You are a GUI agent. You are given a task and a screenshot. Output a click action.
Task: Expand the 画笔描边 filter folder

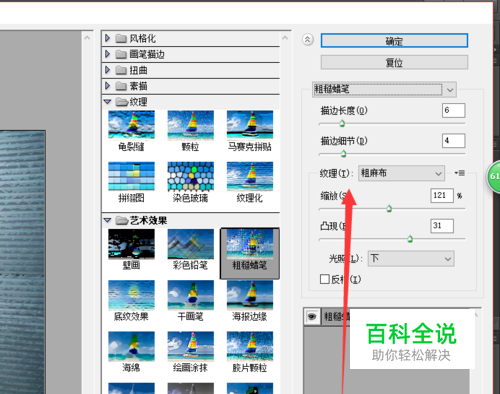[107, 54]
